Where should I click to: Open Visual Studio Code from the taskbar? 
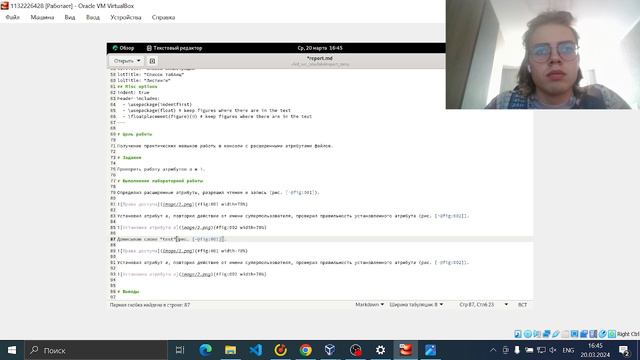[256, 350]
